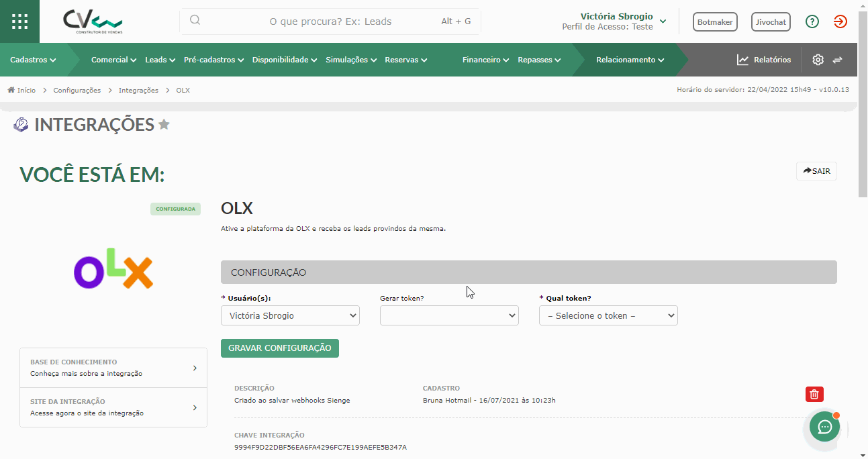
Task: Click the OLX logo image
Action: (x=113, y=268)
